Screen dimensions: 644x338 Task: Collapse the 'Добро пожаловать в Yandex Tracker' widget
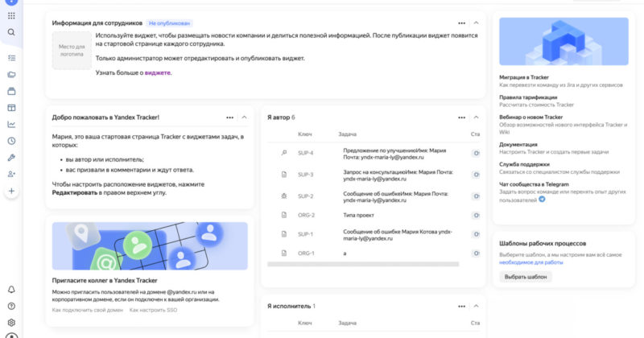[x=244, y=117]
